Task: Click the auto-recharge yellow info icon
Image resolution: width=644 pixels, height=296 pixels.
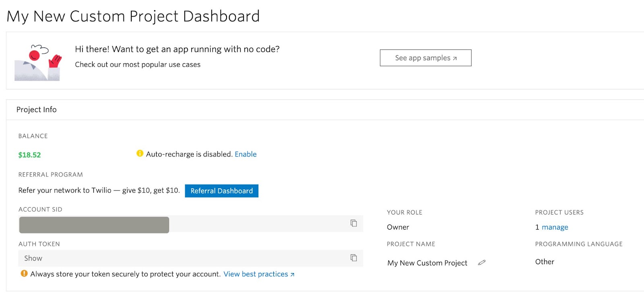Action: [x=140, y=153]
